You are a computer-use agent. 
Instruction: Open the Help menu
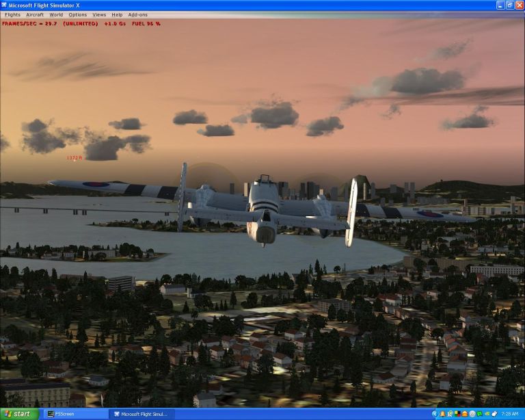pos(118,14)
